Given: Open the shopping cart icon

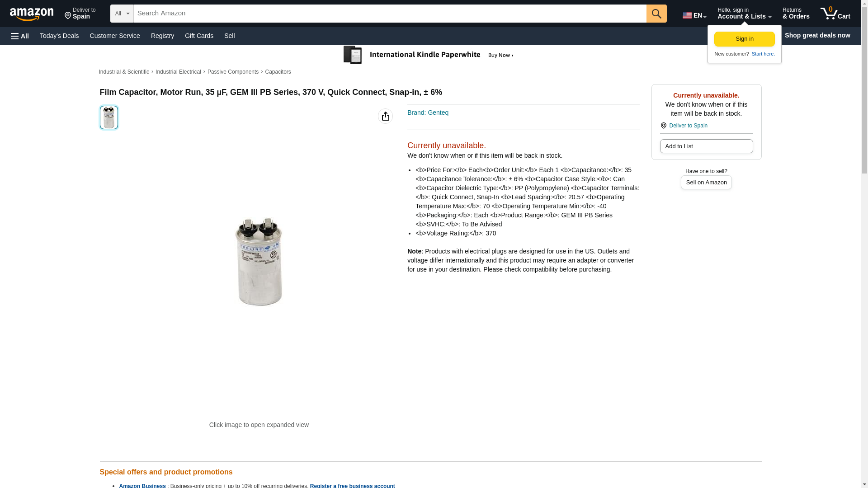Looking at the screenshot, I should pos(835,14).
